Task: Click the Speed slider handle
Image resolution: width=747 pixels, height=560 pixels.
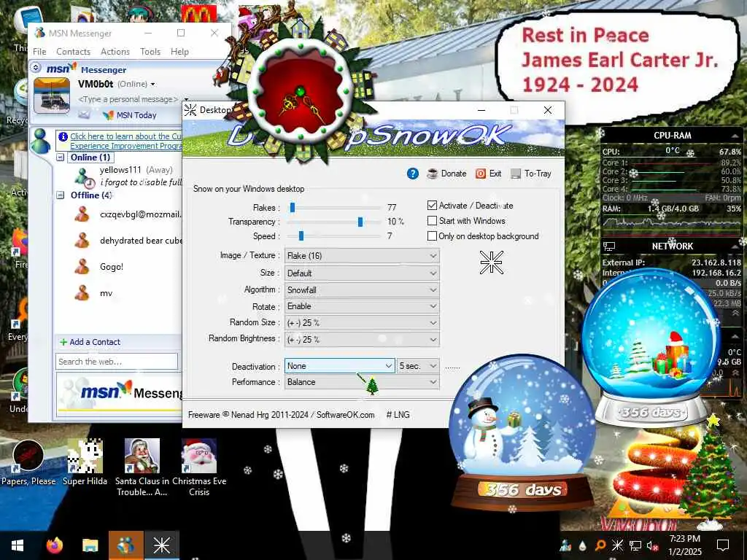Action: click(301, 236)
